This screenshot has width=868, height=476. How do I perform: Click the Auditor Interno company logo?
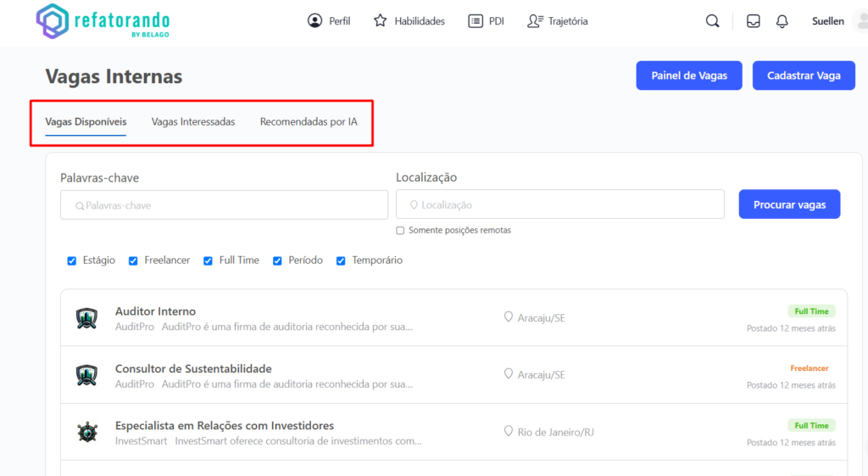[x=86, y=318]
